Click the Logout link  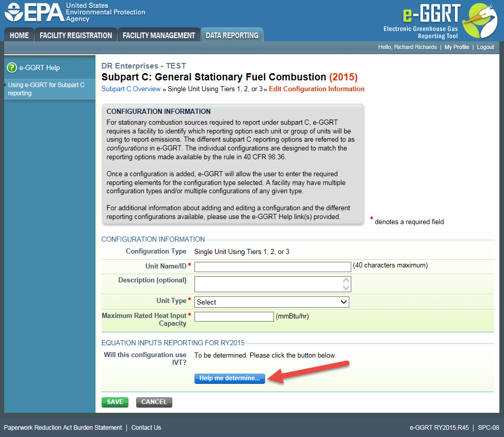[485, 47]
